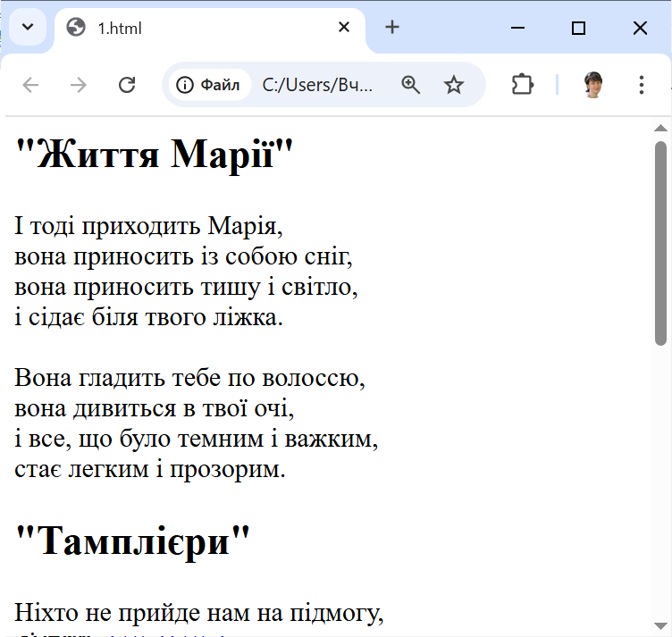Open the Chrome three-dot menu

[x=642, y=85]
